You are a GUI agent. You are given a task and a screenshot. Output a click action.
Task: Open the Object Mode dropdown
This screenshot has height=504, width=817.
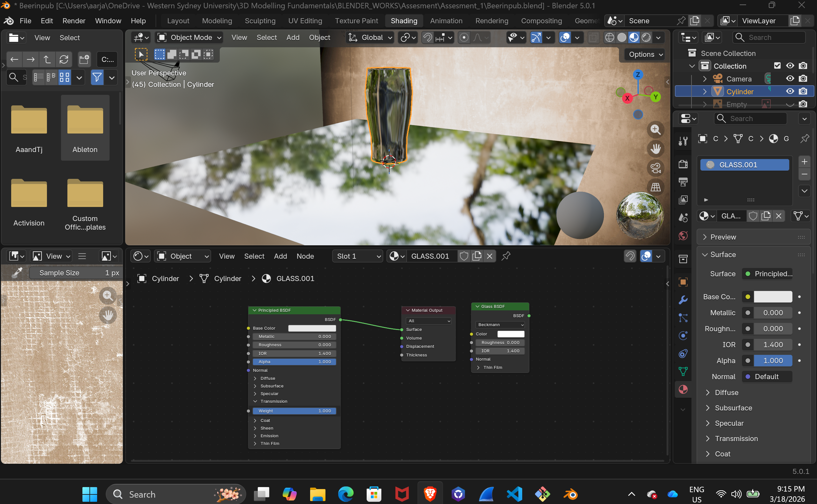pos(189,38)
